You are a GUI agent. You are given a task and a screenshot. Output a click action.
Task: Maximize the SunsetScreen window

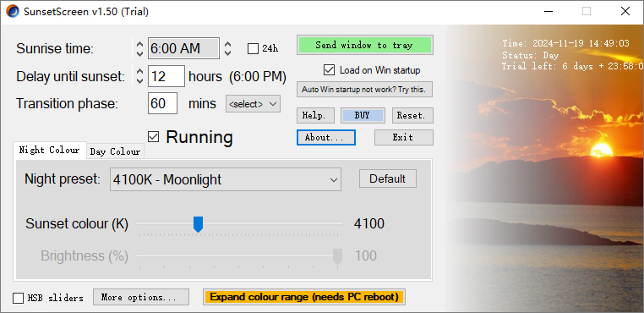(587, 12)
